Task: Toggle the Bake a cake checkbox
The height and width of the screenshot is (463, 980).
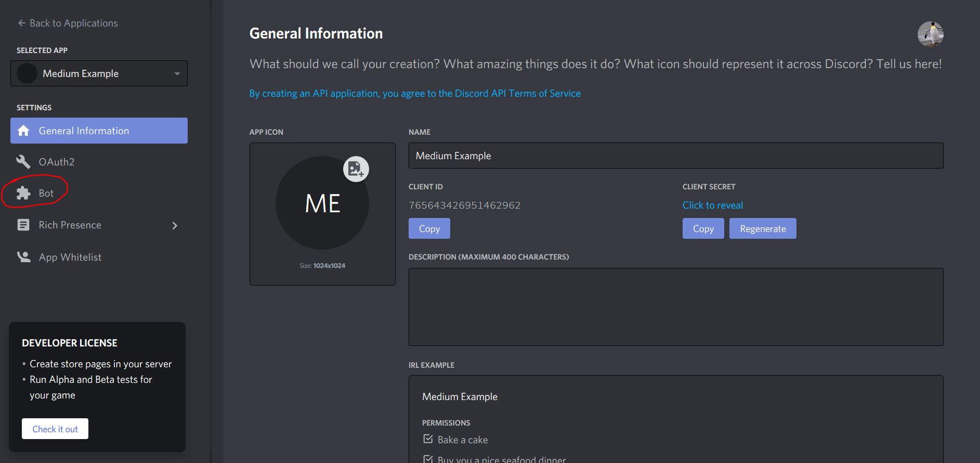Action: point(428,439)
